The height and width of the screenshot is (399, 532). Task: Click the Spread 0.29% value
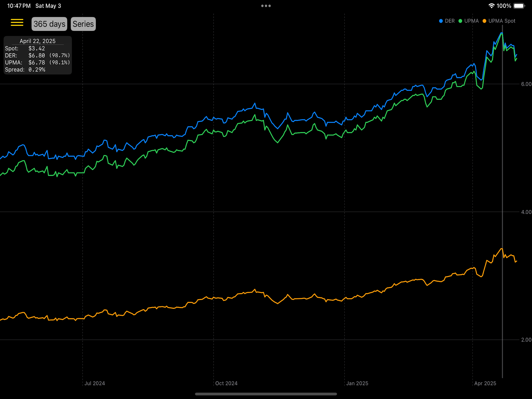pos(37,70)
